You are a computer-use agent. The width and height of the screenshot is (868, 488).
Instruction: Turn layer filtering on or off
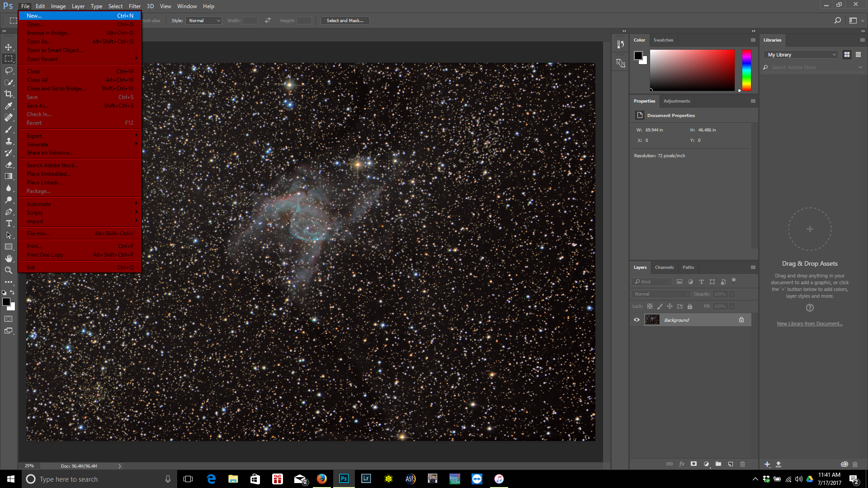734,281
